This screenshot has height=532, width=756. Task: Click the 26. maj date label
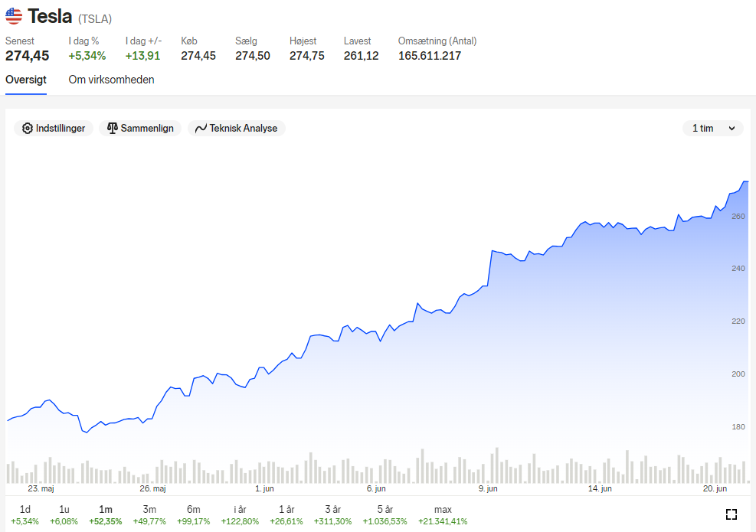coord(153,488)
